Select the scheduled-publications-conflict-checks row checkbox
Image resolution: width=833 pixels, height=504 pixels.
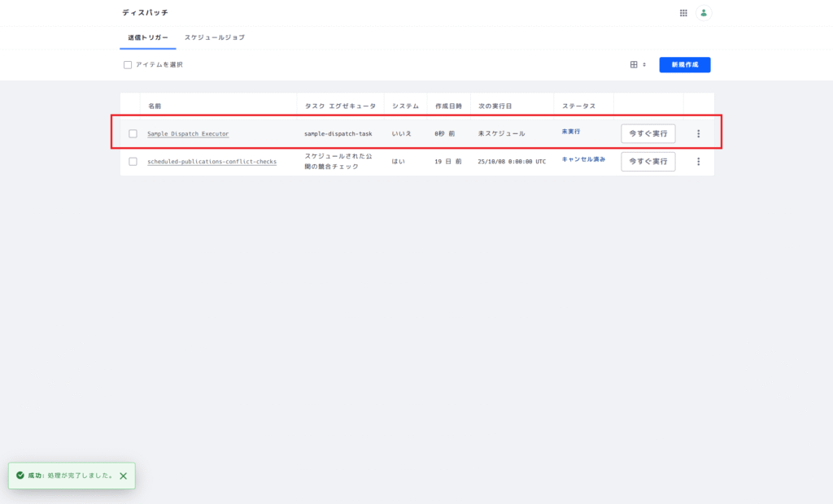133,162
